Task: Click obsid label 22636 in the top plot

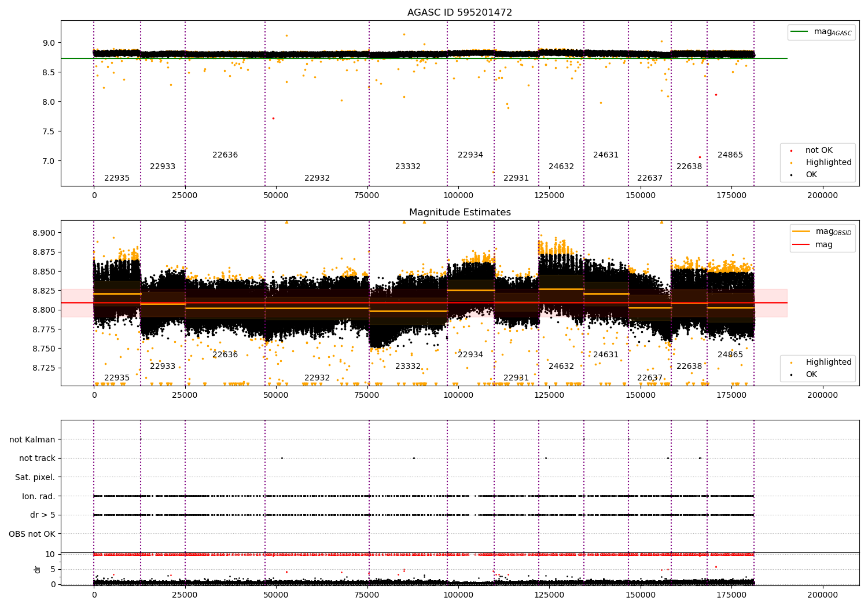Action: (225, 155)
